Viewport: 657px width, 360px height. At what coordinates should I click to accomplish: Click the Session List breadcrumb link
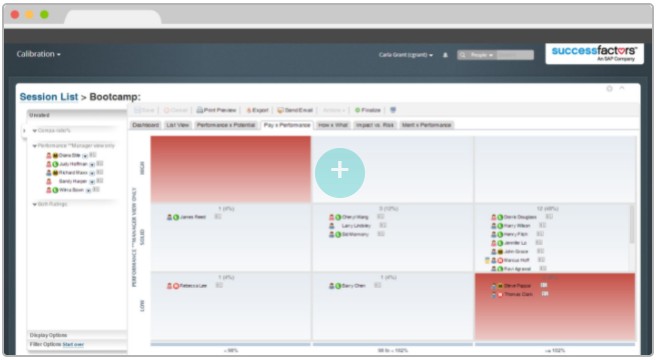[49, 97]
